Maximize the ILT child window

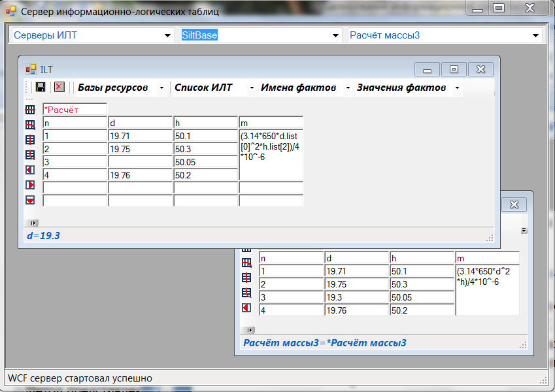point(454,69)
